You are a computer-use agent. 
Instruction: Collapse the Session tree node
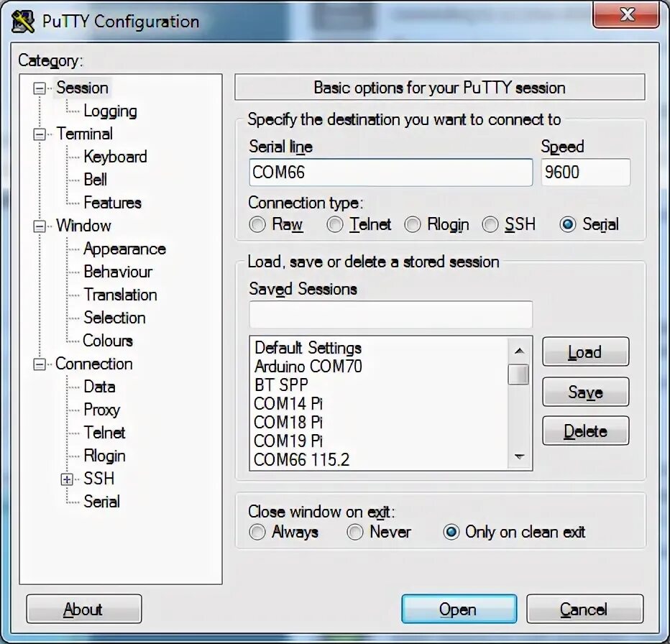pos(40,88)
